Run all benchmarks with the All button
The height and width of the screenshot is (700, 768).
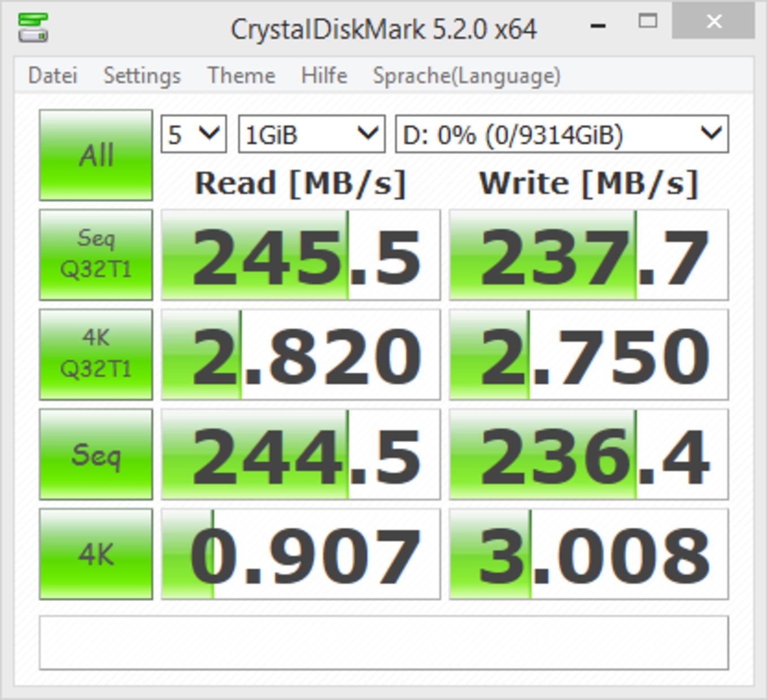click(96, 155)
